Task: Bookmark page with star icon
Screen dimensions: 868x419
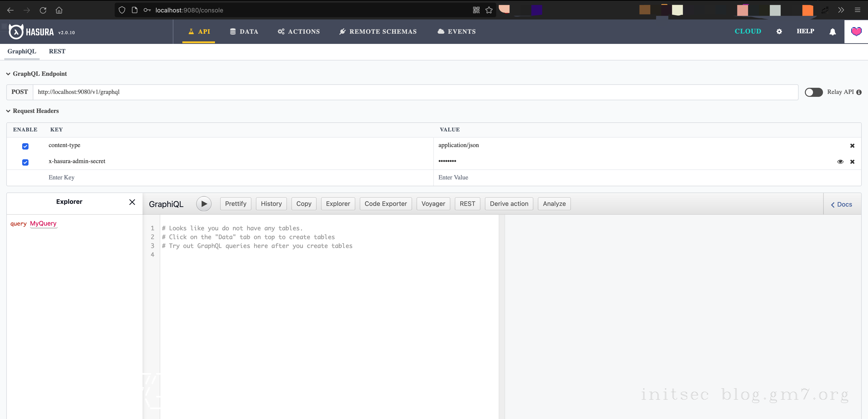Action: point(489,10)
